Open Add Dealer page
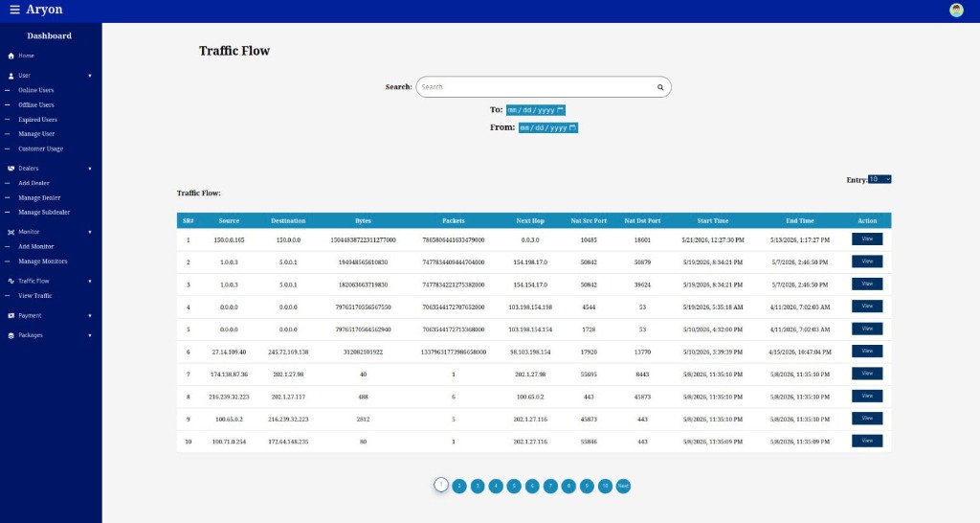 [x=33, y=183]
